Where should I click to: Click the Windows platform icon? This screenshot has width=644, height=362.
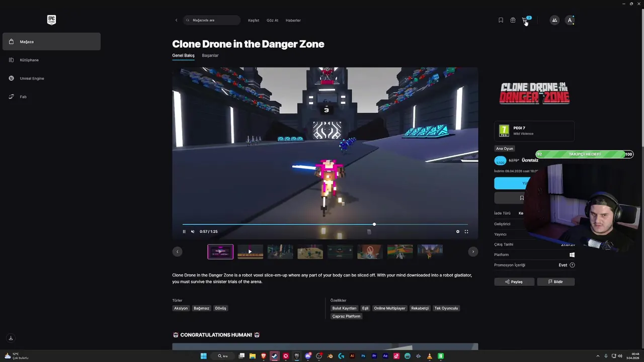pyautogui.click(x=572, y=255)
